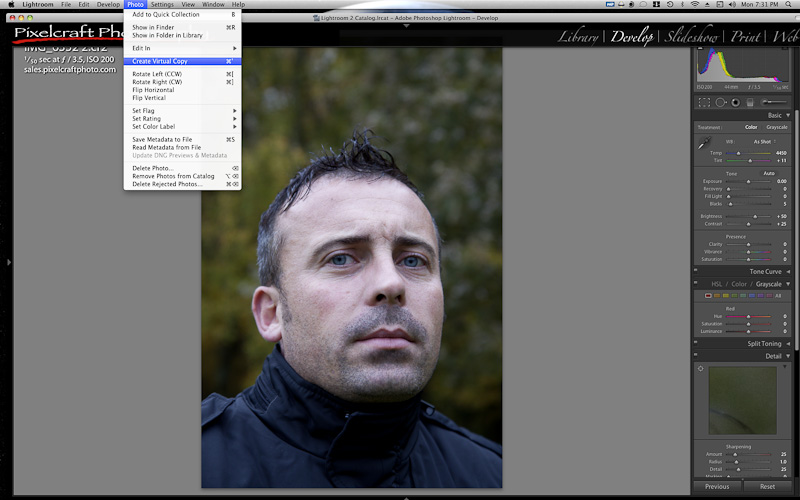This screenshot has height=500, width=800.
Task: Pick the White Balance eyedropper tool
Action: [x=705, y=143]
